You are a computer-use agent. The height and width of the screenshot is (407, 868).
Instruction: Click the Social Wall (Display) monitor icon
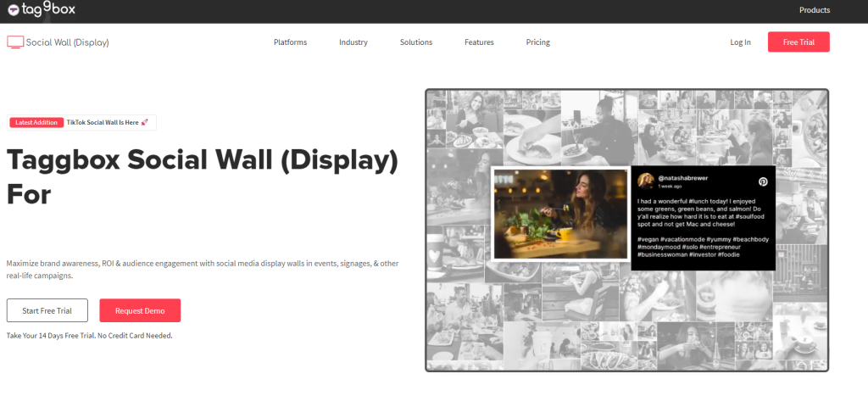pos(15,42)
